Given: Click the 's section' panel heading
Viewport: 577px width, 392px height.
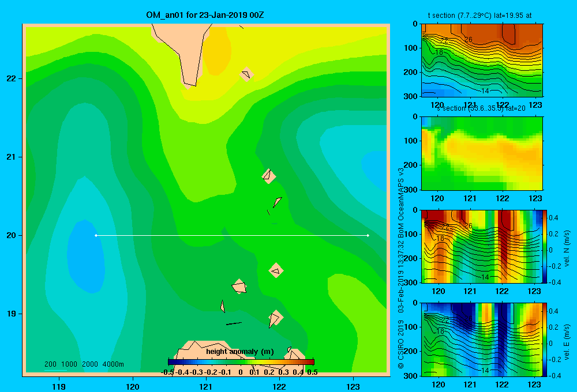Looking at the screenshot, I should click(x=481, y=109).
